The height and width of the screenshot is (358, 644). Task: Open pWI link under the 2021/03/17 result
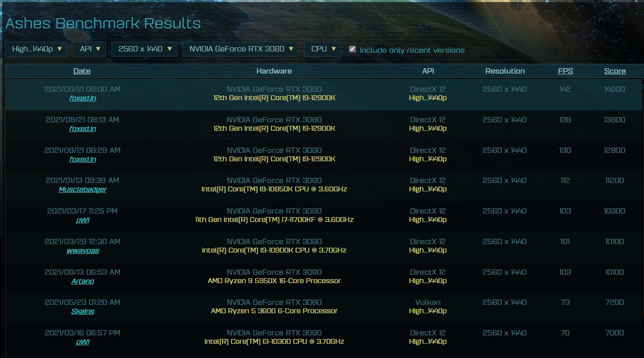tap(82, 220)
